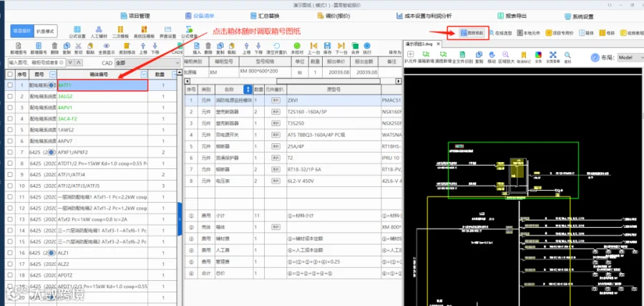Switch to 扒图模式 mode
Image resolution: width=644 pixels, height=306 pixels.
(45, 31)
